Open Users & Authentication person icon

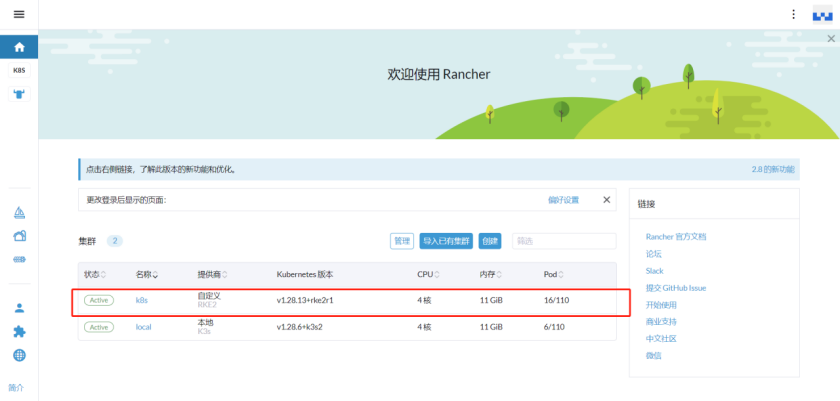19,308
